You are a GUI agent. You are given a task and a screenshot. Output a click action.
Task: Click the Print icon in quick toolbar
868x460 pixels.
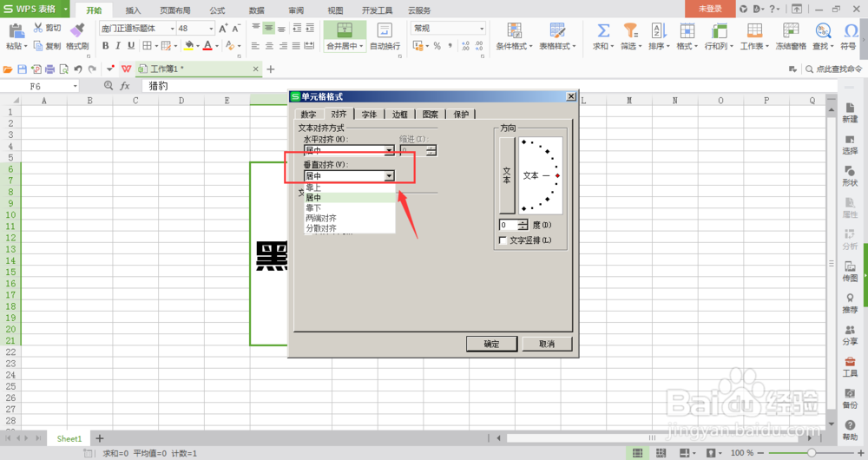(49, 69)
